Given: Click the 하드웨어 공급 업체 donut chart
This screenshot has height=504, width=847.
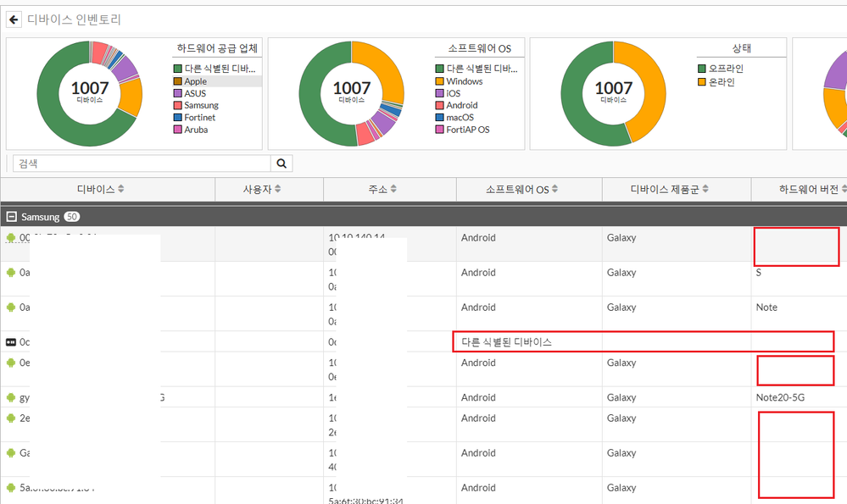Looking at the screenshot, I should coord(90,93).
